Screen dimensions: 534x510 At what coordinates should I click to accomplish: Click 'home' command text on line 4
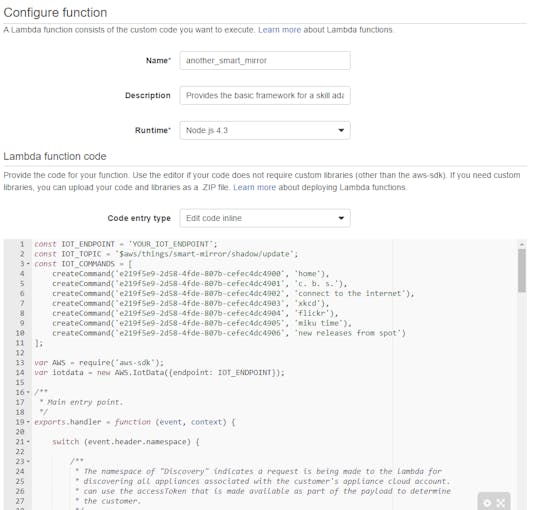(x=309, y=274)
